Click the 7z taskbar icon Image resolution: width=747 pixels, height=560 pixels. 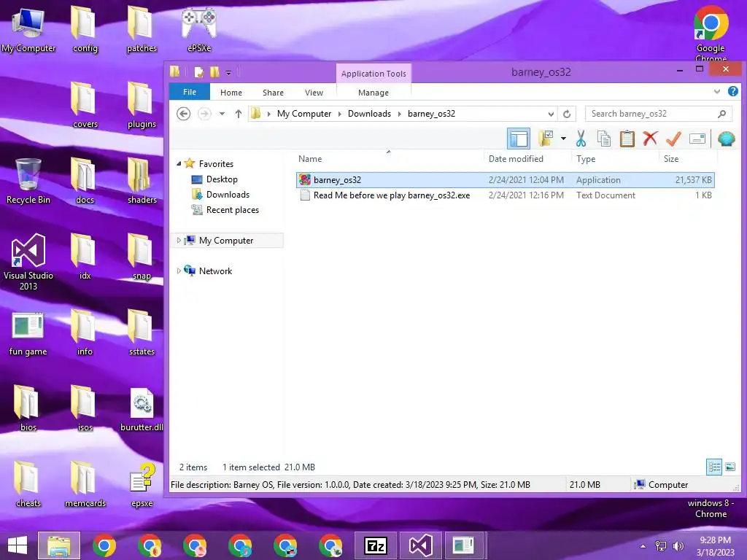[376, 545]
